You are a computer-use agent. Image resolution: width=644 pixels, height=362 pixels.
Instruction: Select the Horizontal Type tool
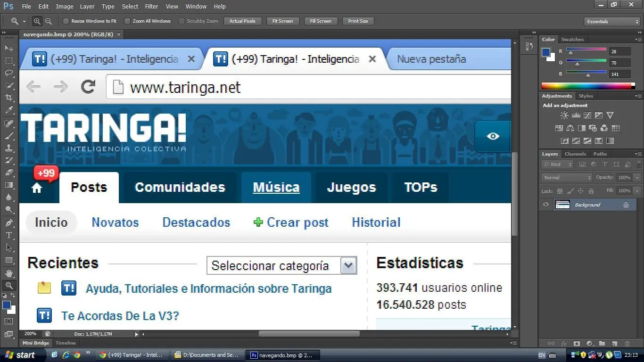point(9,235)
